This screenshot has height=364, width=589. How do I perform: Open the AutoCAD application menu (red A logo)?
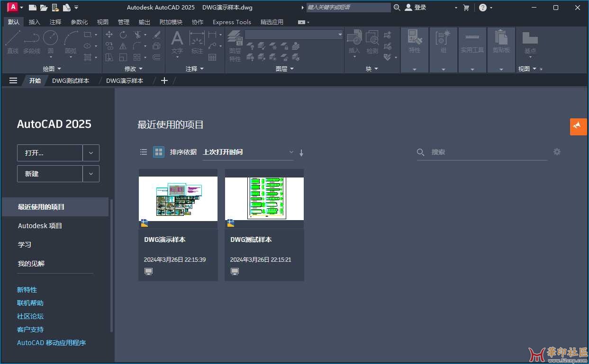coord(13,7)
